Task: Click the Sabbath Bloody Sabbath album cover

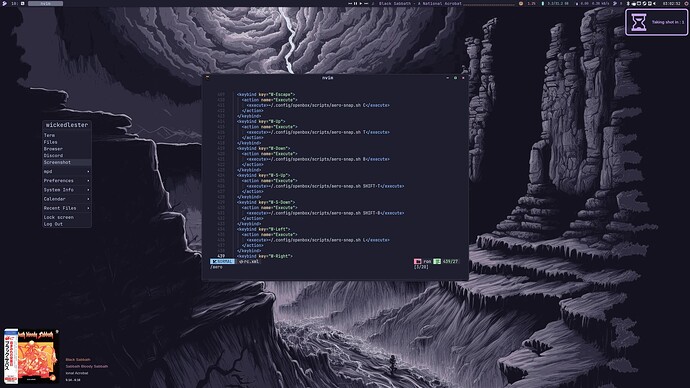Action: tap(31, 356)
